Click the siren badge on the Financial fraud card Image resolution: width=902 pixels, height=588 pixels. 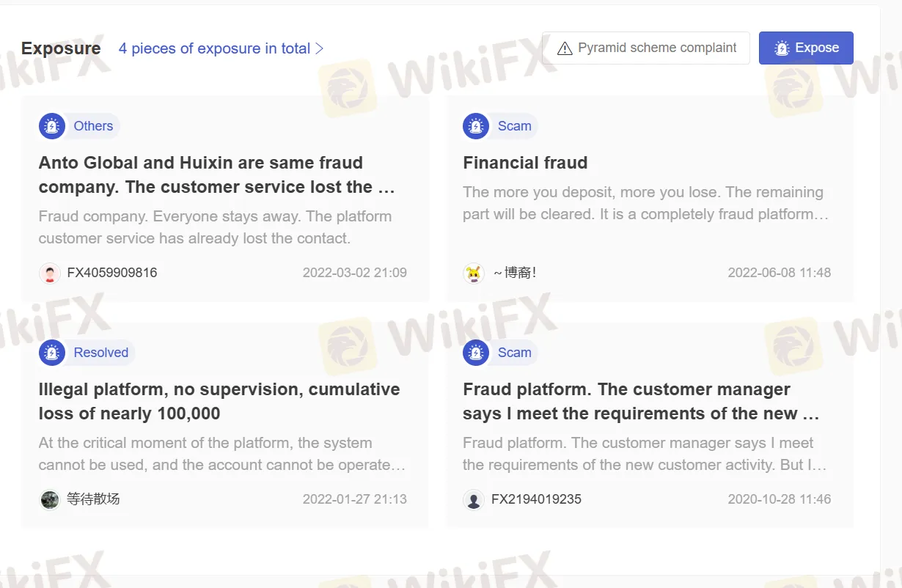coord(475,125)
